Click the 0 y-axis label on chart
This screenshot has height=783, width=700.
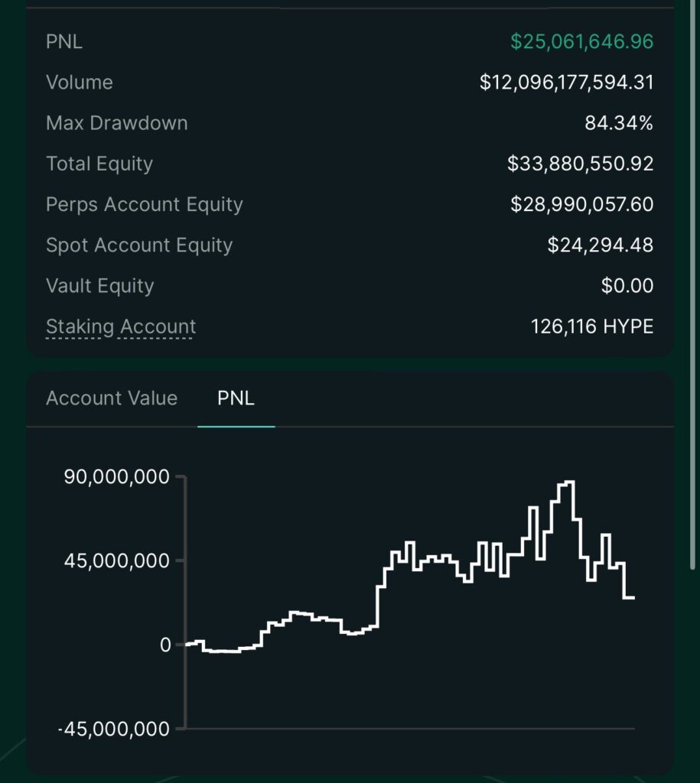click(165, 645)
